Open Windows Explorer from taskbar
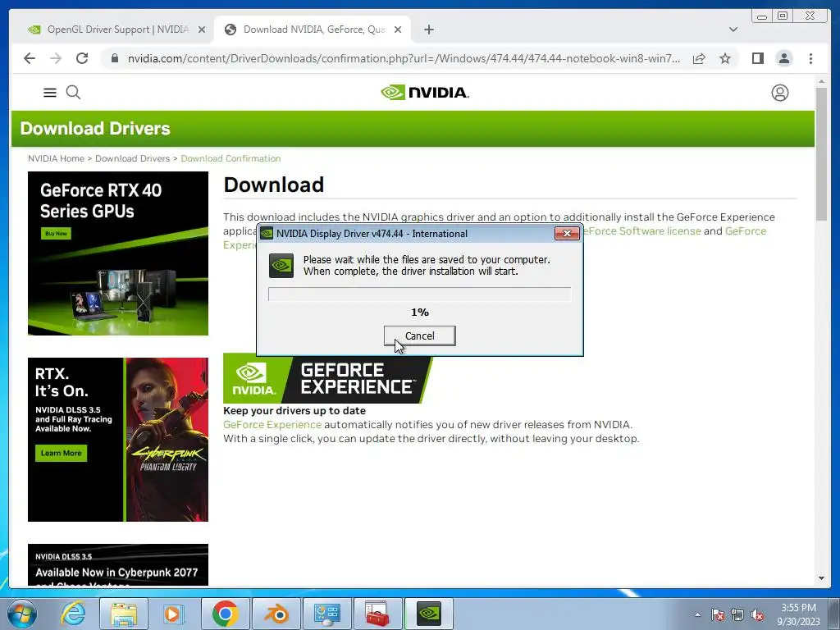 [x=123, y=614]
